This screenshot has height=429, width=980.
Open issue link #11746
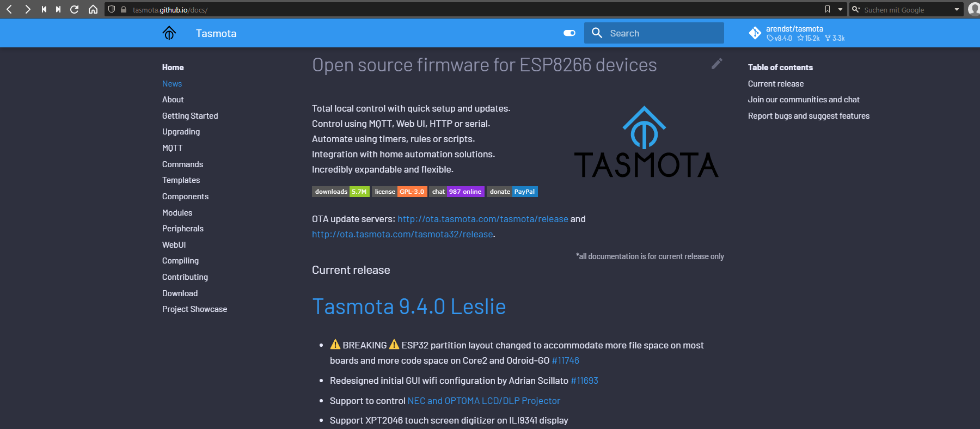click(566, 360)
